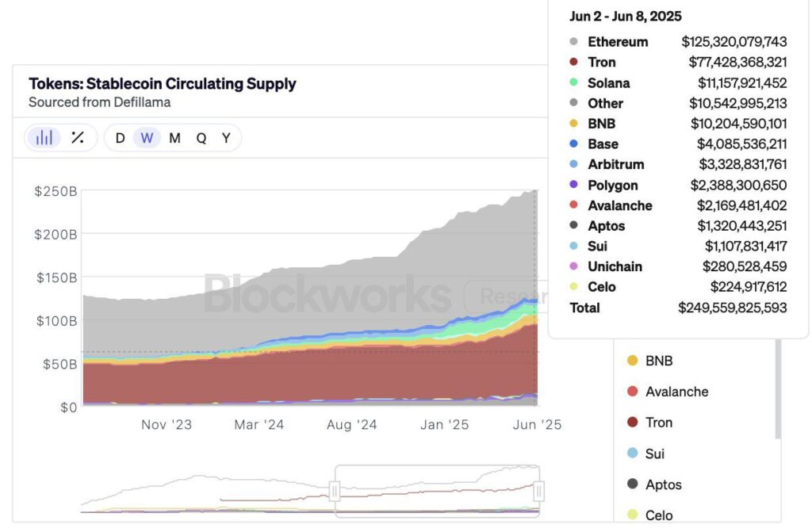Image resolution: width=812 pixels, height=532 pixels.
Task: Select the weekly (W) timeframe
Action: pos(147,138)
